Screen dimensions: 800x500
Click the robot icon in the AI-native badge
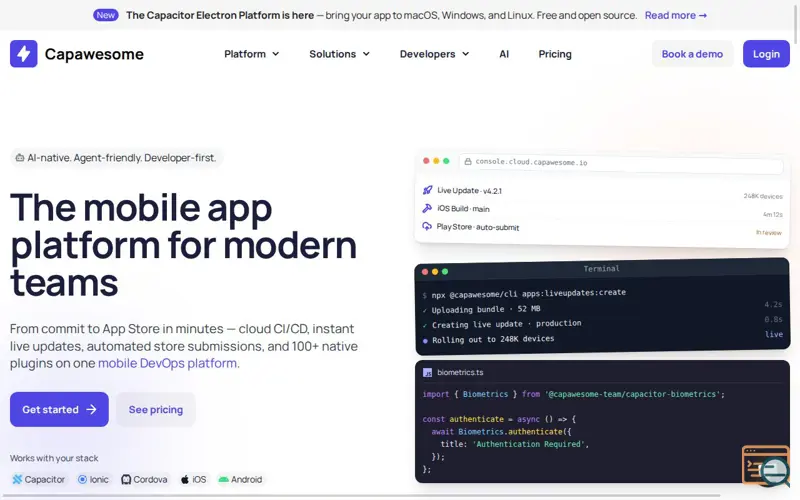(x=19, y=158)
